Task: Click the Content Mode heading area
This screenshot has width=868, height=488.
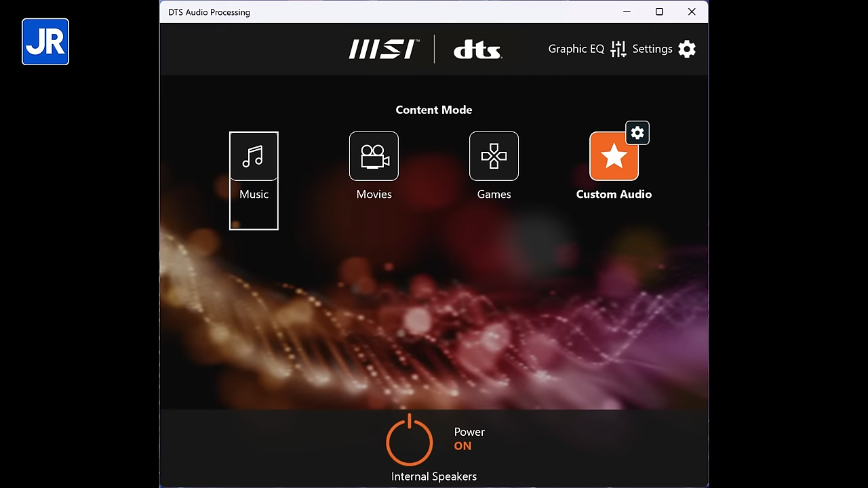Action: click(433, 109)
